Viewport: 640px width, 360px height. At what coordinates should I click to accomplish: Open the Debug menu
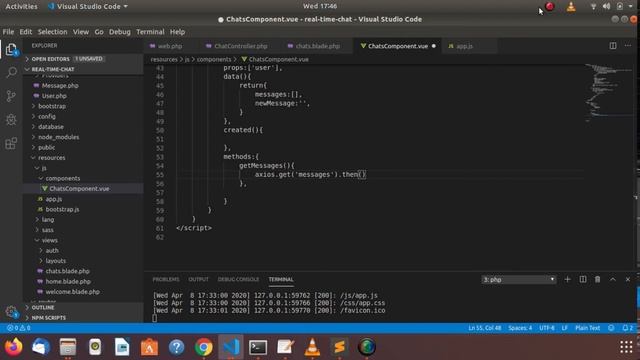point(120,32)
